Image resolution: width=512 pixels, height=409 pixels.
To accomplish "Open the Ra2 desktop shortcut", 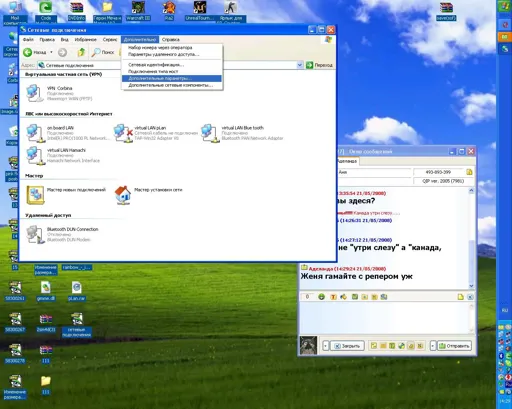I will (x=169, y=11).
